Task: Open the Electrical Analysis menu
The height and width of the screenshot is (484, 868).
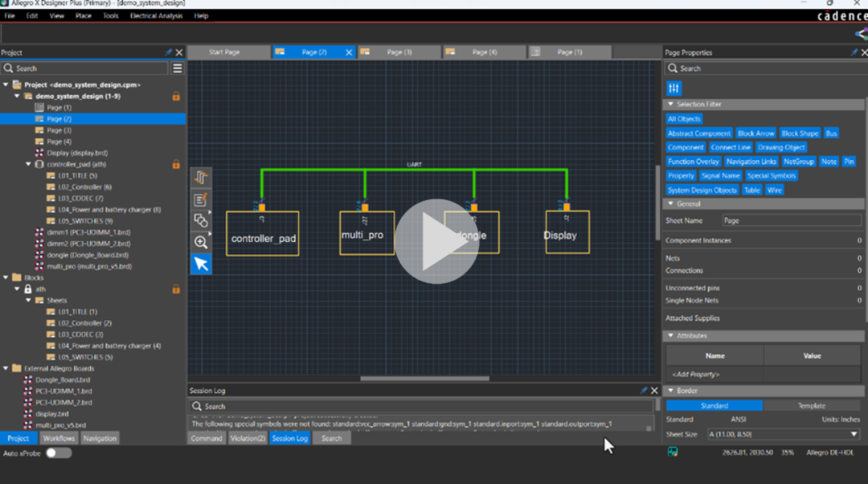Action: tap(156, 15)
